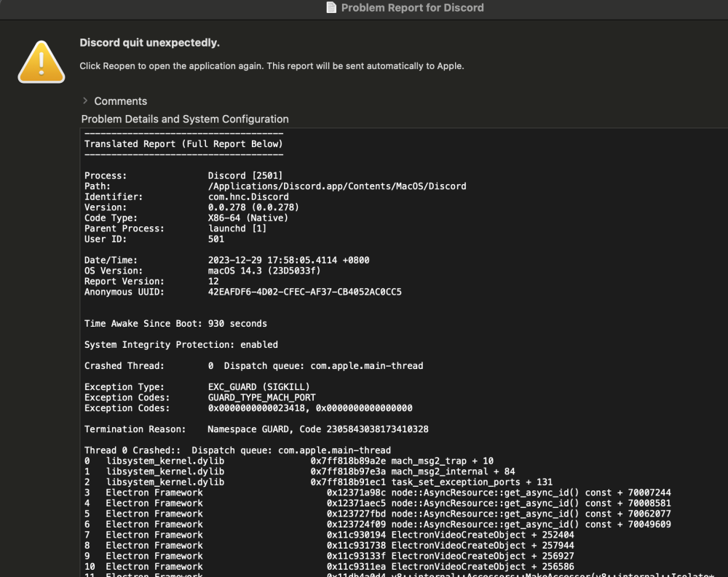Click frame 6 address '0x123724f09'
Image resolution: width=728 pixels, height=577 pixels.
point(356,524)
